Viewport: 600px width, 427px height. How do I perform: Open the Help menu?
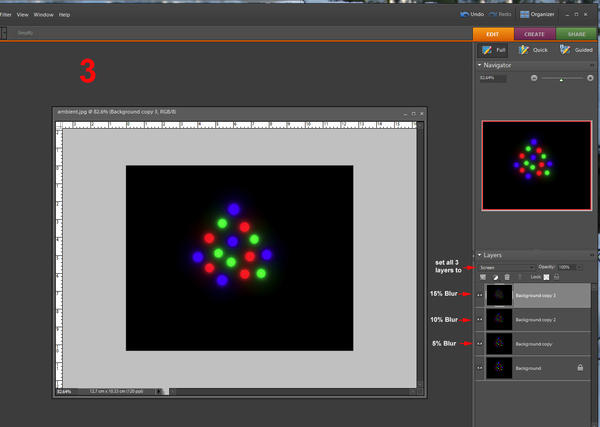pyautogui.click(x=64, y=15)
